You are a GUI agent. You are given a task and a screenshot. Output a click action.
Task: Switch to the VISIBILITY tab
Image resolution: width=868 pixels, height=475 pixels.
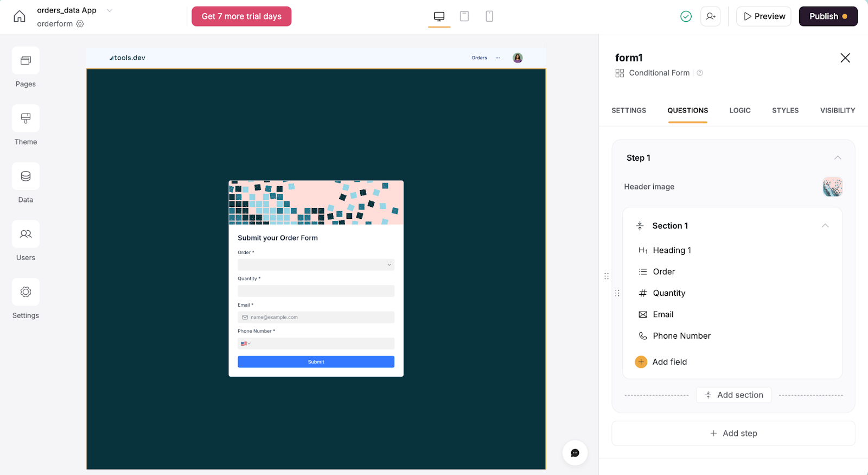coord(838,110)
